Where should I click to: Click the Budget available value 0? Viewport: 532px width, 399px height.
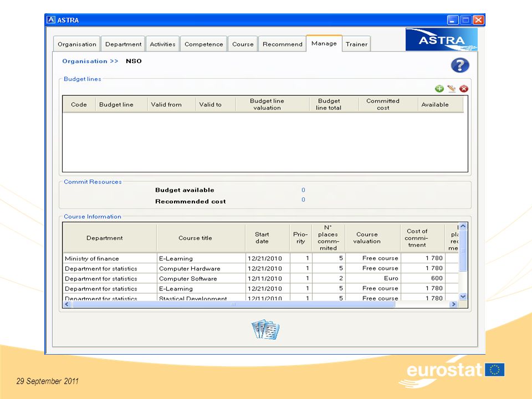point(303,190)
